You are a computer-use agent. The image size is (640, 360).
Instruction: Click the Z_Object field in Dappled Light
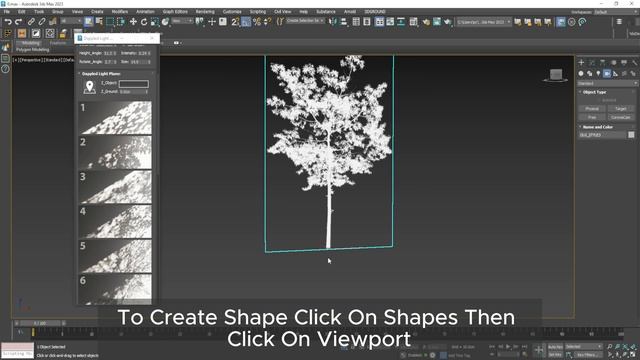133,84
